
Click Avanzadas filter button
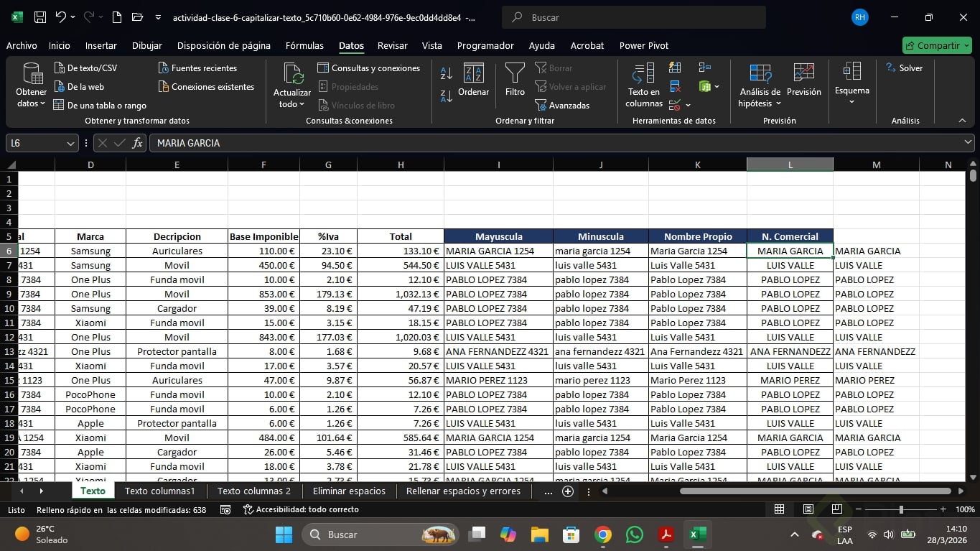coord(562,106)
